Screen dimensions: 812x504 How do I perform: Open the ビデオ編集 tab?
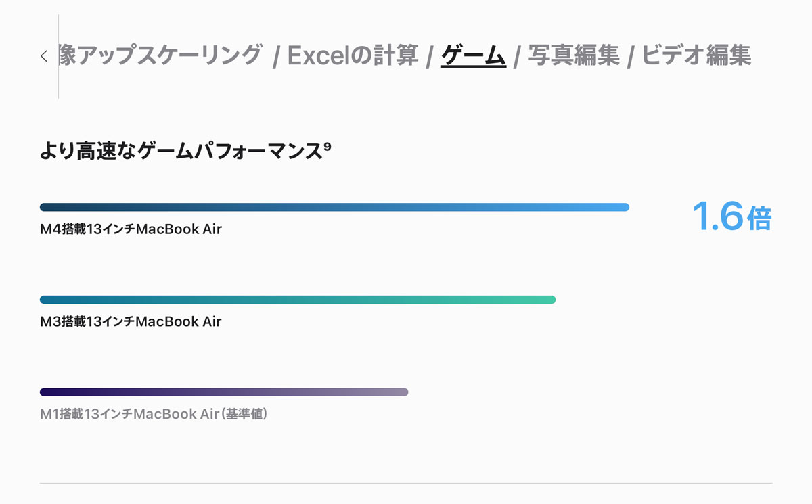click(696, 55)
